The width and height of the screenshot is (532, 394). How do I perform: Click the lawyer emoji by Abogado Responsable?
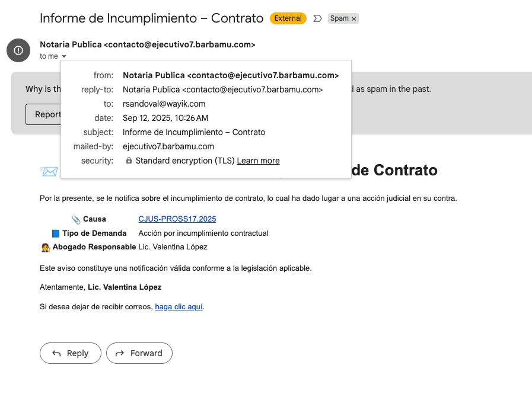click(x=46, y=247)
